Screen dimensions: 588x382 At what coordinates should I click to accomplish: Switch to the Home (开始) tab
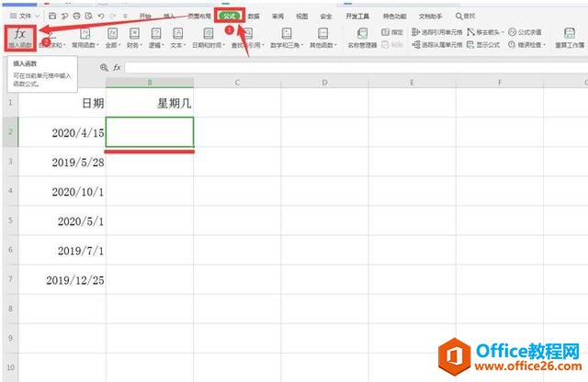pos(145,17)
